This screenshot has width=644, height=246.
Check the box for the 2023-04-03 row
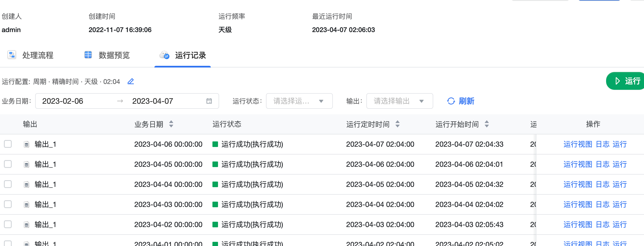tap(8, 204)
